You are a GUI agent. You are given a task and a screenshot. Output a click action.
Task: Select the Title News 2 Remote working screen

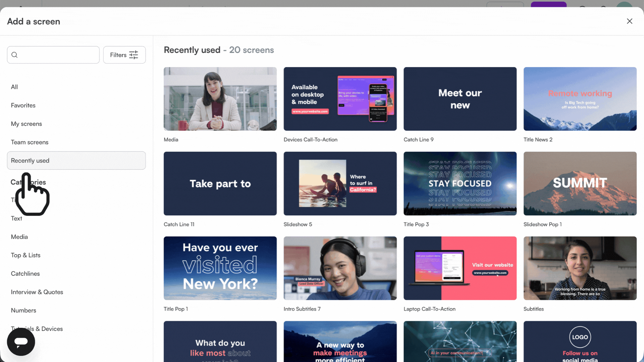click(x=580, y=99)
